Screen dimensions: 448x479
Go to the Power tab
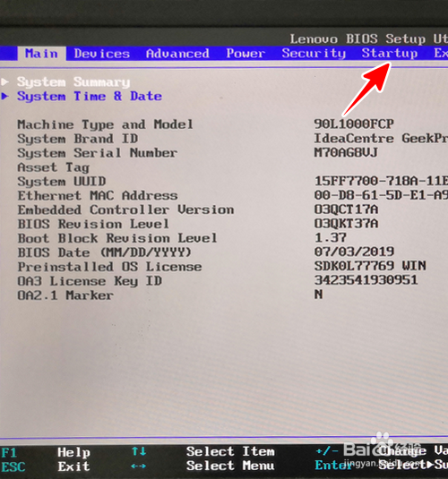(246, 54)
